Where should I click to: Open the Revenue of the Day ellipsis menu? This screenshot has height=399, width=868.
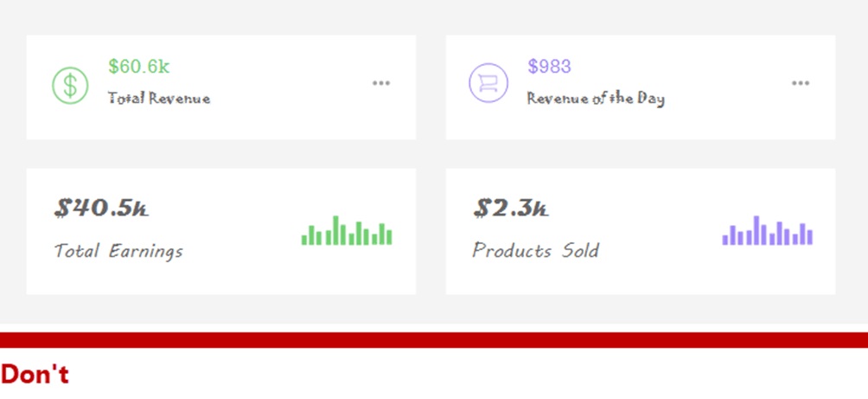click(x=800, y=83)
